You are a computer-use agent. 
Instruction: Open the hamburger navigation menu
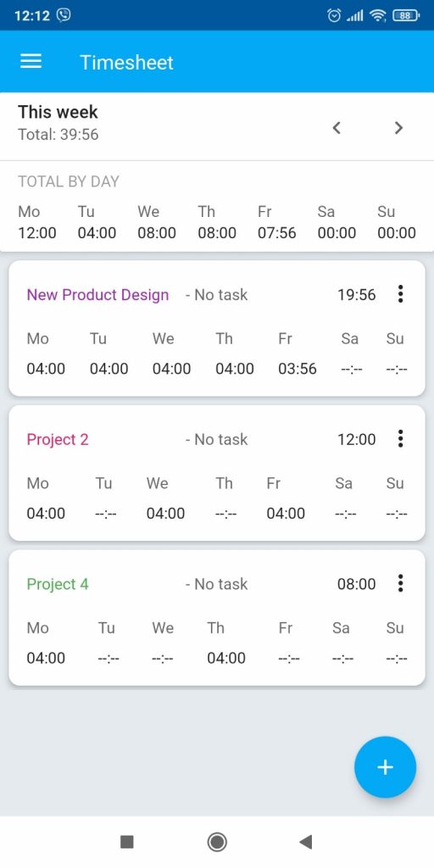tap(31, 61)
